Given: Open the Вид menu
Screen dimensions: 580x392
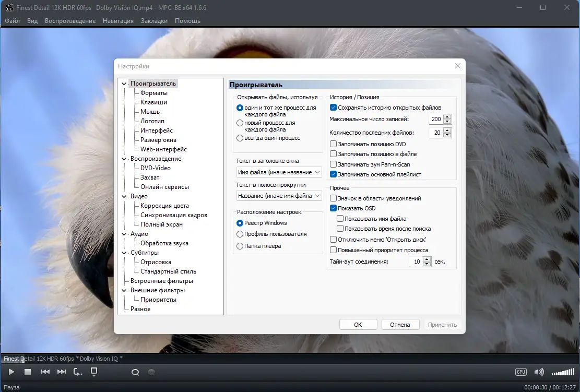Looking at the screenshot, I should click(32, 21).
